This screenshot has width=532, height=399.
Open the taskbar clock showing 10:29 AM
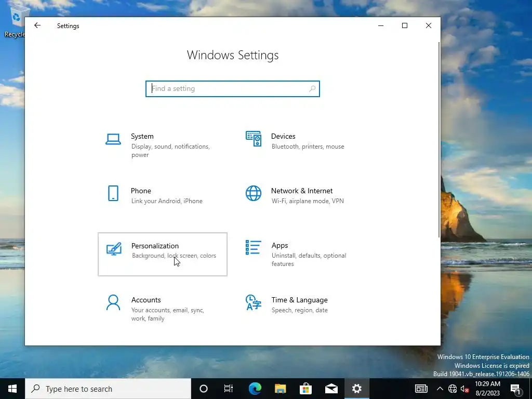coord(487,389)
